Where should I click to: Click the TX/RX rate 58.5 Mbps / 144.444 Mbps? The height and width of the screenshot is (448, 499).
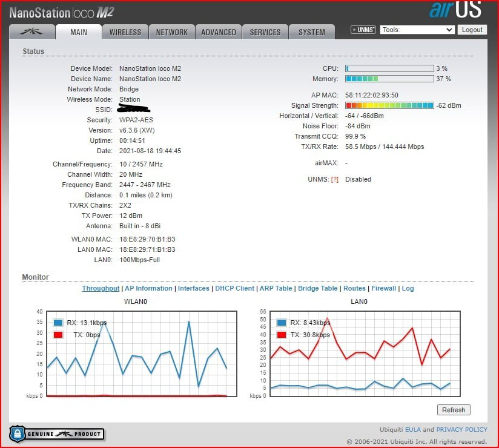pos(385,147)
